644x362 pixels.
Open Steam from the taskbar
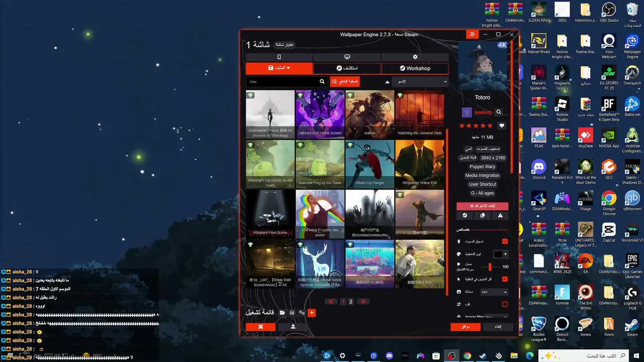pos(483,355)
